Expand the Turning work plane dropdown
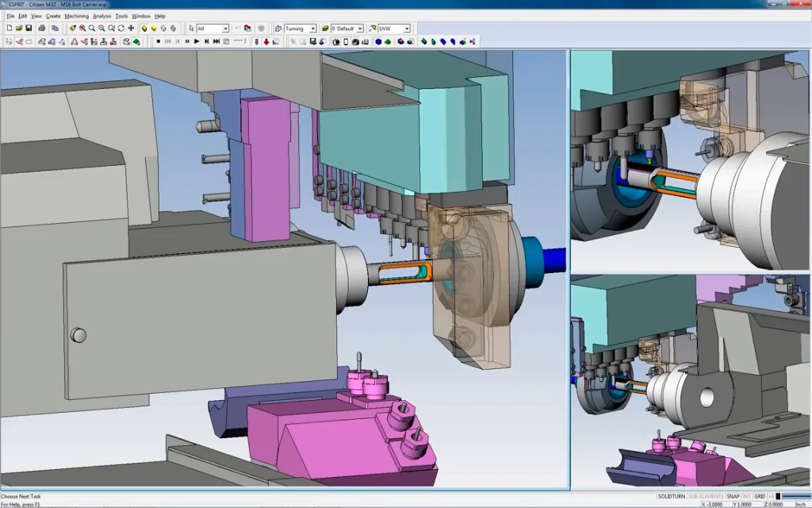Viewport: 812px width, 508px height. tap(312, 29)
